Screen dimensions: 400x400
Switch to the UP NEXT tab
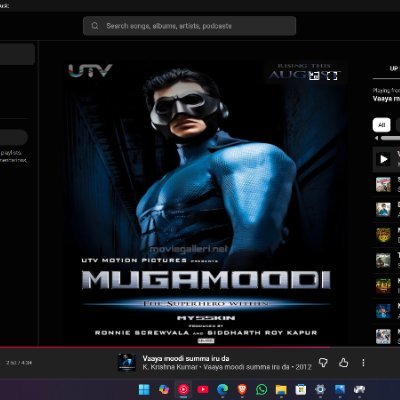[394, 68]
